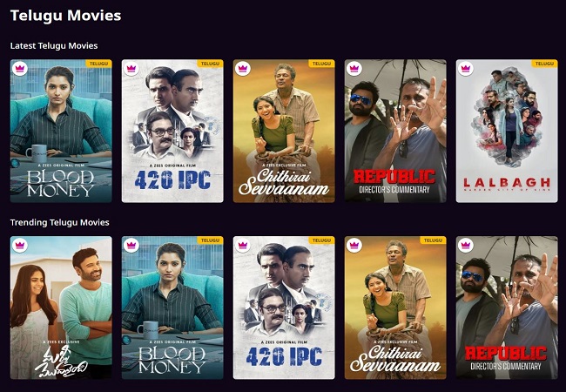
Task: Click the Latest Telugu Movies section heading
Action: click(x=54, y=46)
